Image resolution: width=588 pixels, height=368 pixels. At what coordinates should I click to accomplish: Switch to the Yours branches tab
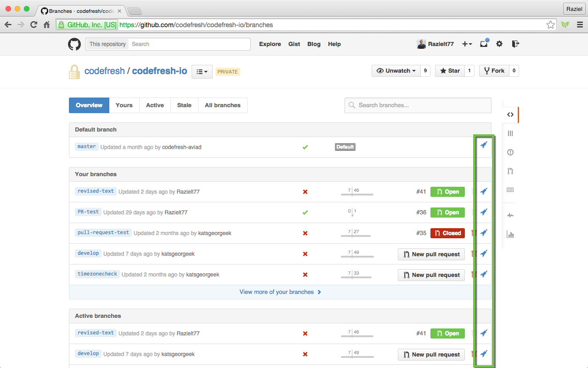pyautogui.click(x=124, y=105)
